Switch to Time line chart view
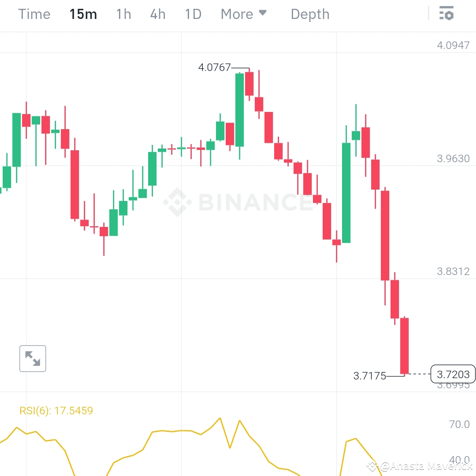The width and height of the screenshot is (476, 476). click(x=34, y=14)
